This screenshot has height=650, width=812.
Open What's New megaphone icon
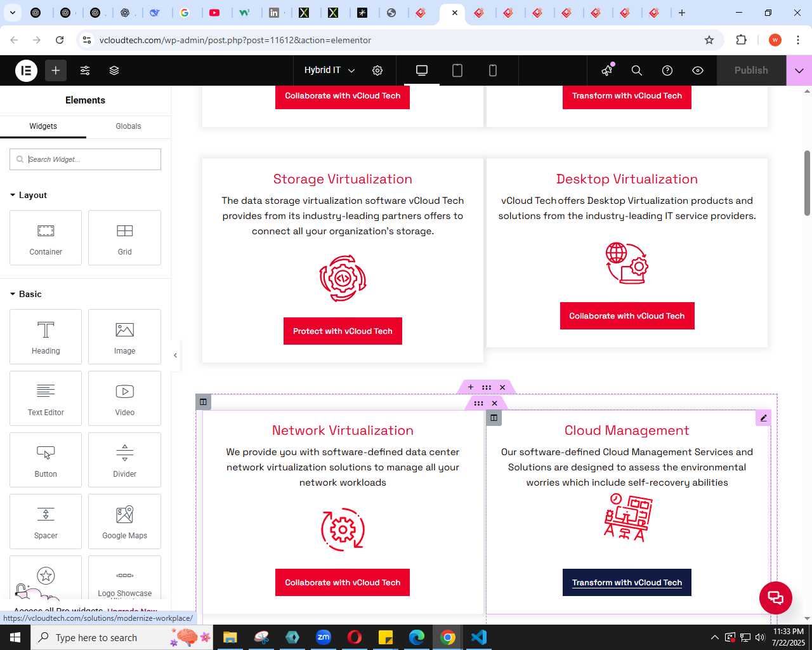(x=608, y=70)
